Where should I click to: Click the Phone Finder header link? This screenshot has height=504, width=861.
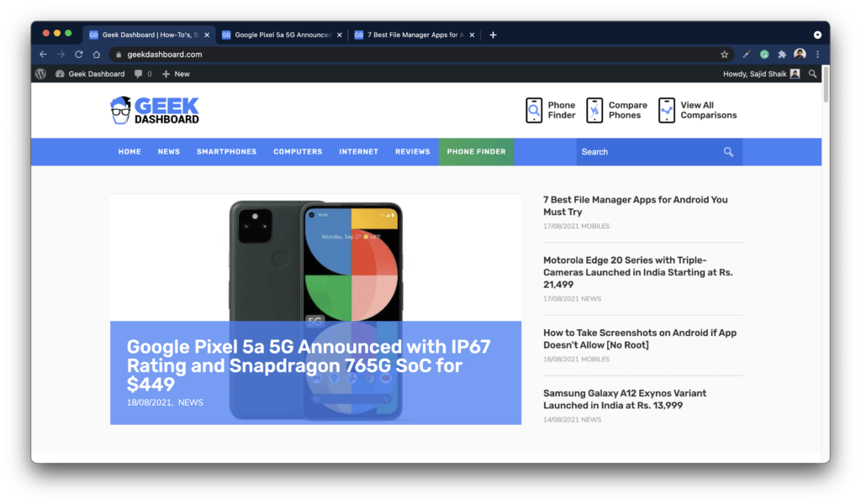coord(561,110)
